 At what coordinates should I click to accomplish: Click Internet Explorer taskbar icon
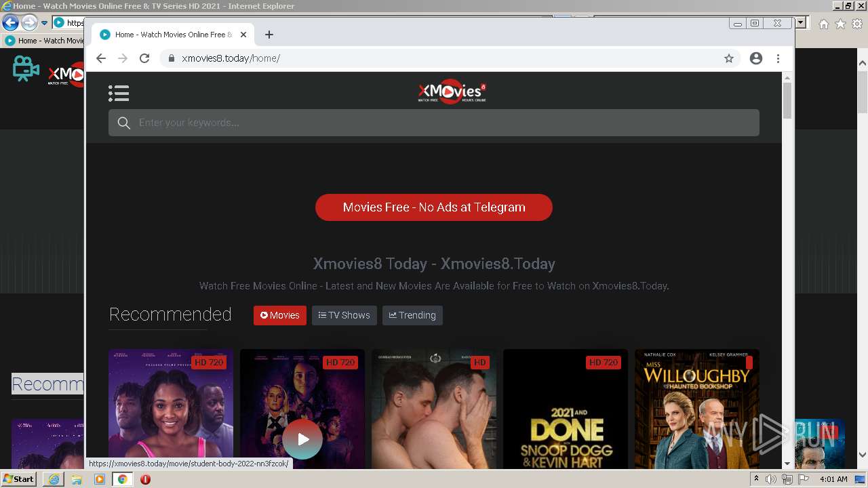(x=54, y=479)
